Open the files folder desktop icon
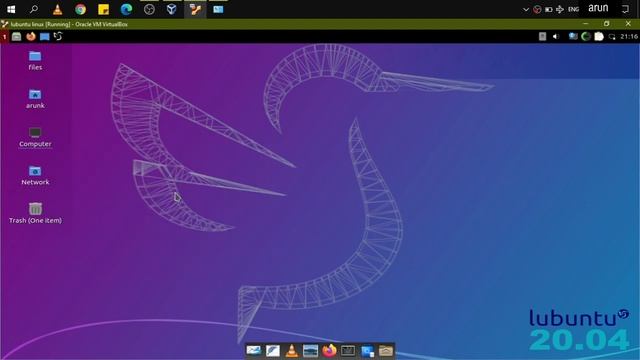This screenshot has height=360, width=640. tap(35, 60)
